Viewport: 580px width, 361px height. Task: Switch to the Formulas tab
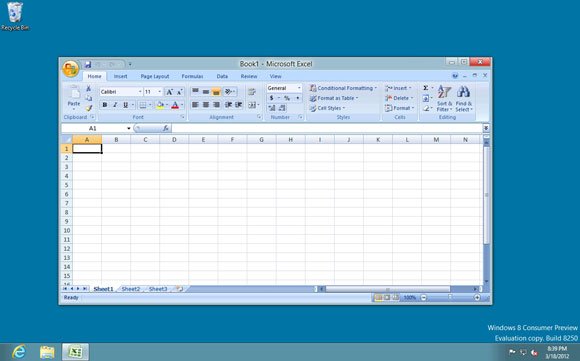[192, 76]
